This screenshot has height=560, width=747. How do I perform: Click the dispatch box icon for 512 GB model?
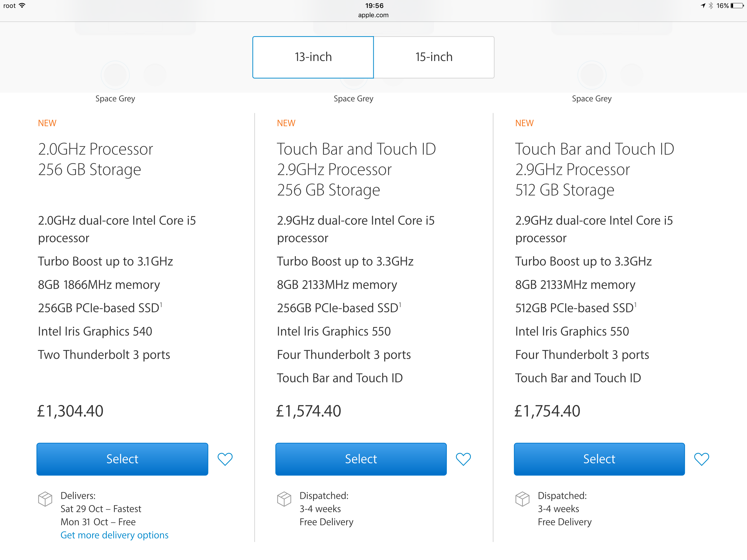point(522,499)
